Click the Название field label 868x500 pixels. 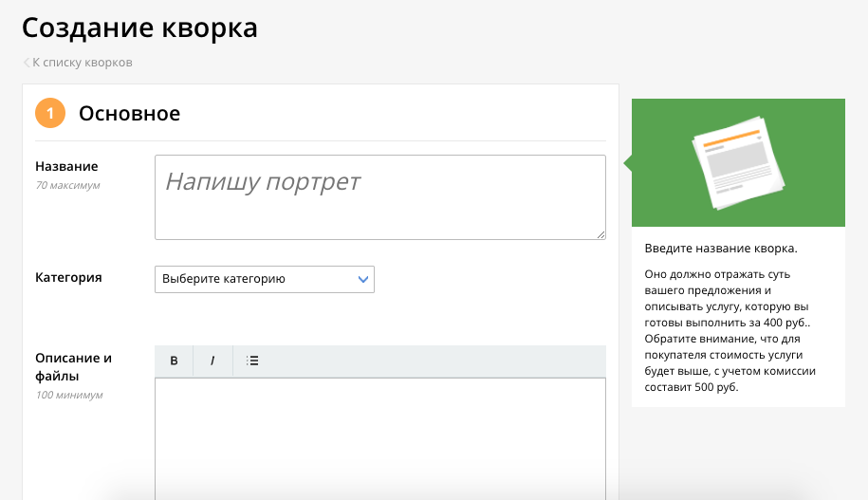click(x=66, y=166)
